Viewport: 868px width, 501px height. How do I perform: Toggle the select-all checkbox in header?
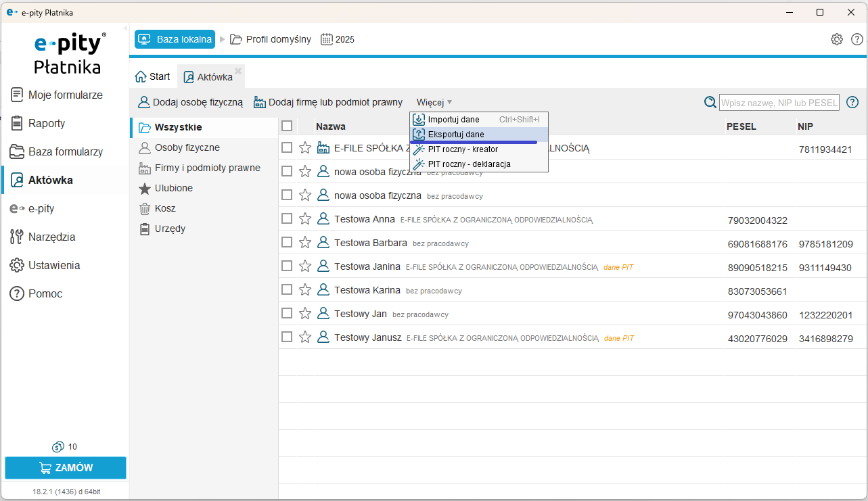coord(287,126)
